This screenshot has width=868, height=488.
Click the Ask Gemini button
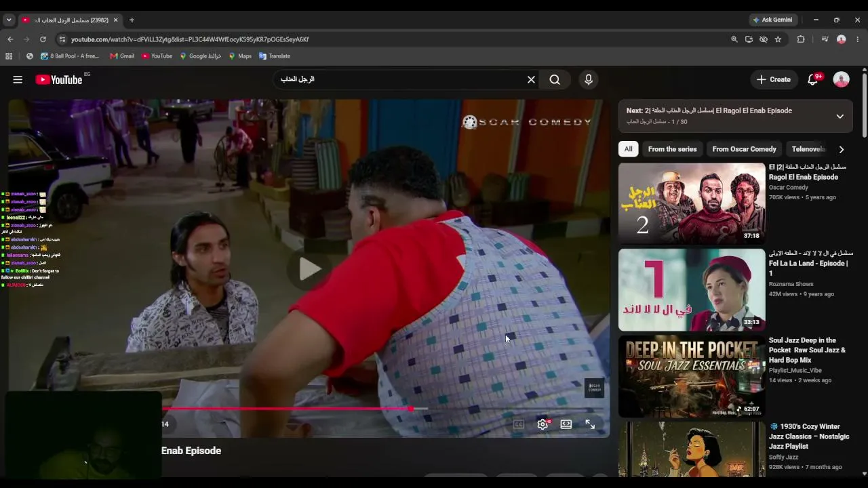tap(772, 20)
